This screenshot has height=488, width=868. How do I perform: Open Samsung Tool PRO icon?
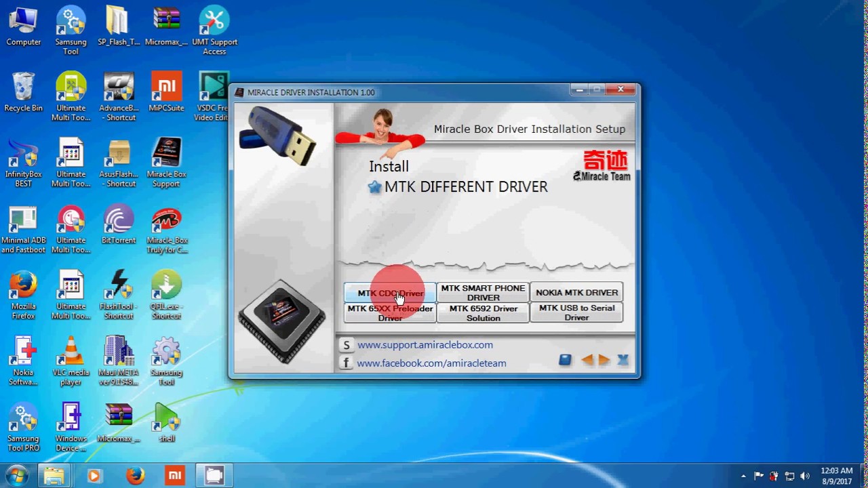pos(24,427)
